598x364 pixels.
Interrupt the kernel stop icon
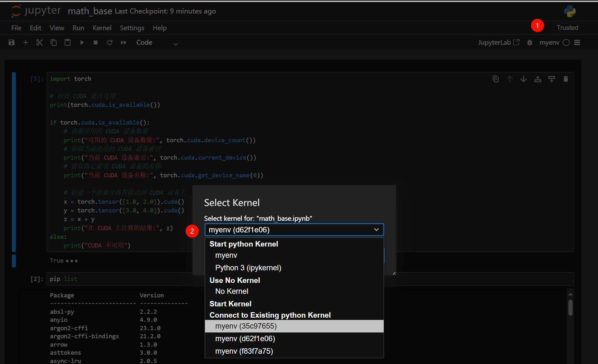[x=96, y=42]
